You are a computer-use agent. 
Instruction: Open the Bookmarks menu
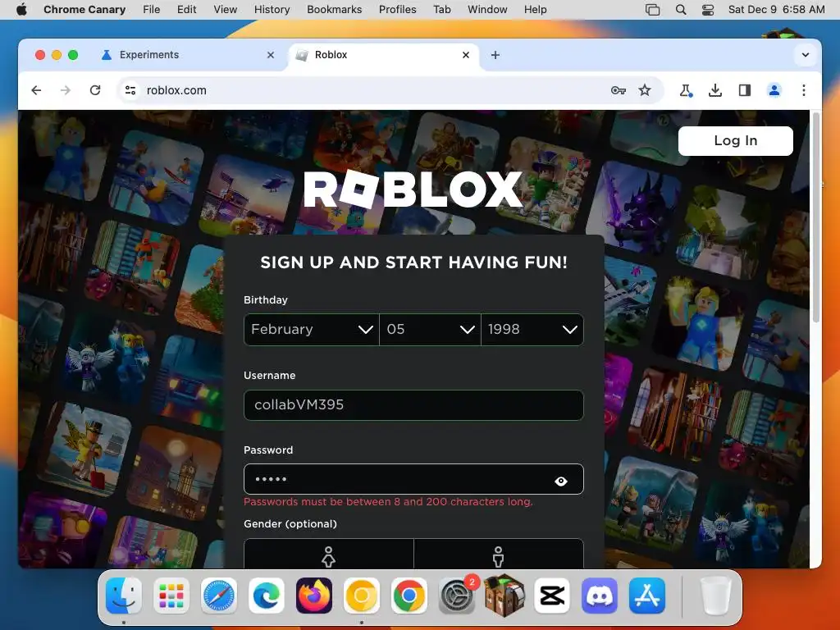point(335,9)
